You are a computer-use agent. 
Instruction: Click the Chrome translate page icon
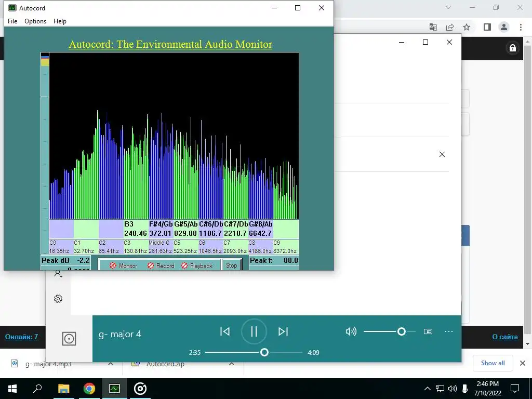tap(433, 27)
